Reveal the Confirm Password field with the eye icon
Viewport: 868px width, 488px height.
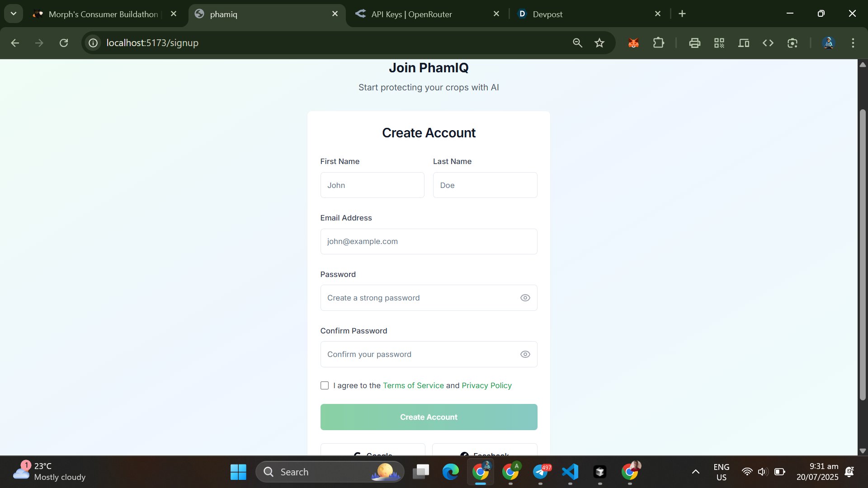click(x=525, y=354)
